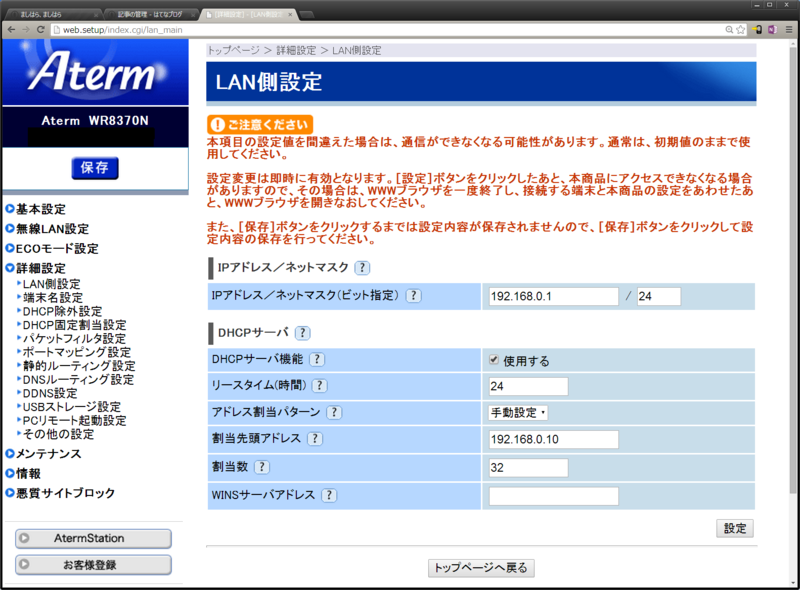Uncheck the 使用する DHCP checkbox
This screenshot has height=590, width=800.
pyautogui.click(x=493, y=359)
